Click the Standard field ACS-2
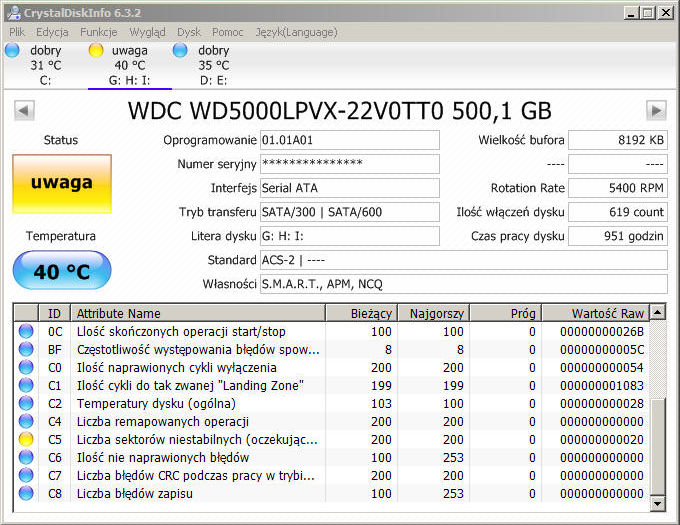This screenshot has width=680, height=525. point(464,260)
